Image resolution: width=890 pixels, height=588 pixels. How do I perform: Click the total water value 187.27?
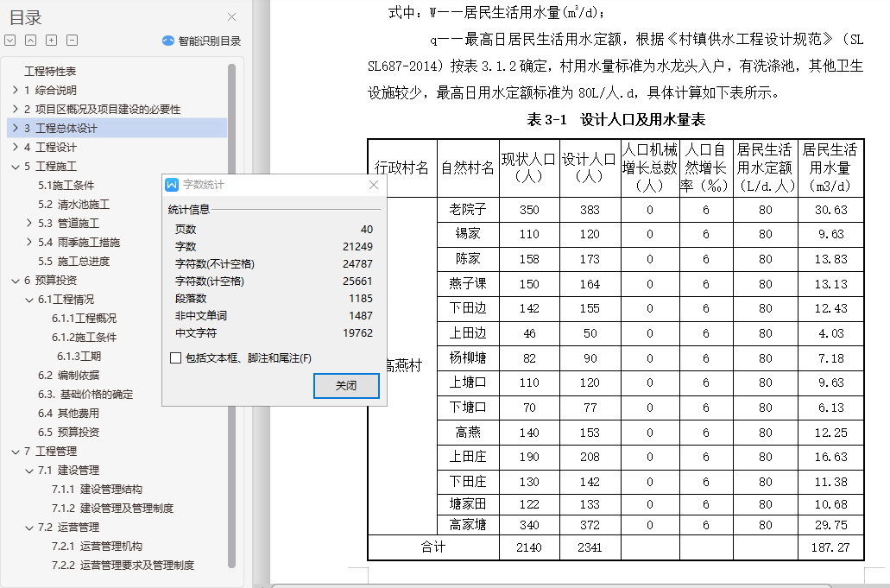pyautogui.click(x=830, y=547)
